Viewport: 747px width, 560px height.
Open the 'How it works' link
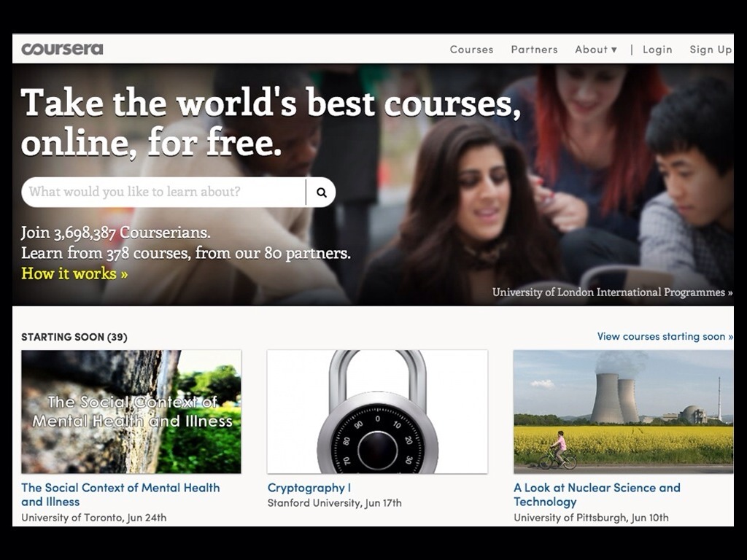click(74, 273)
